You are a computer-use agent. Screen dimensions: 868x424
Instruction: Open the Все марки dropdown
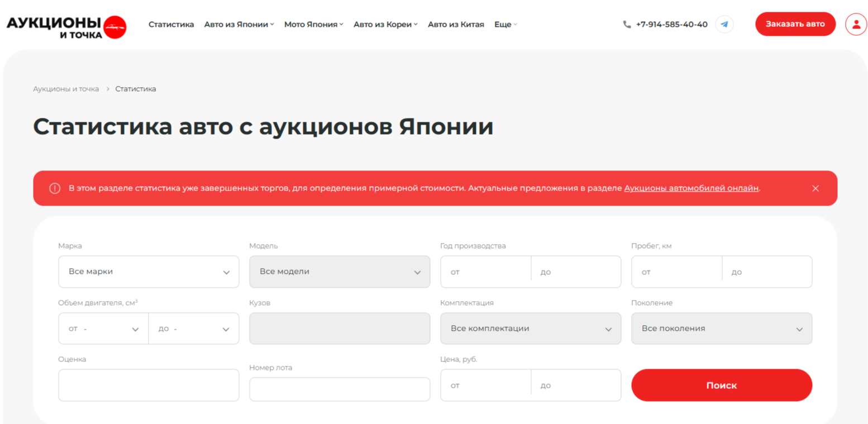[x=149, y=271]
